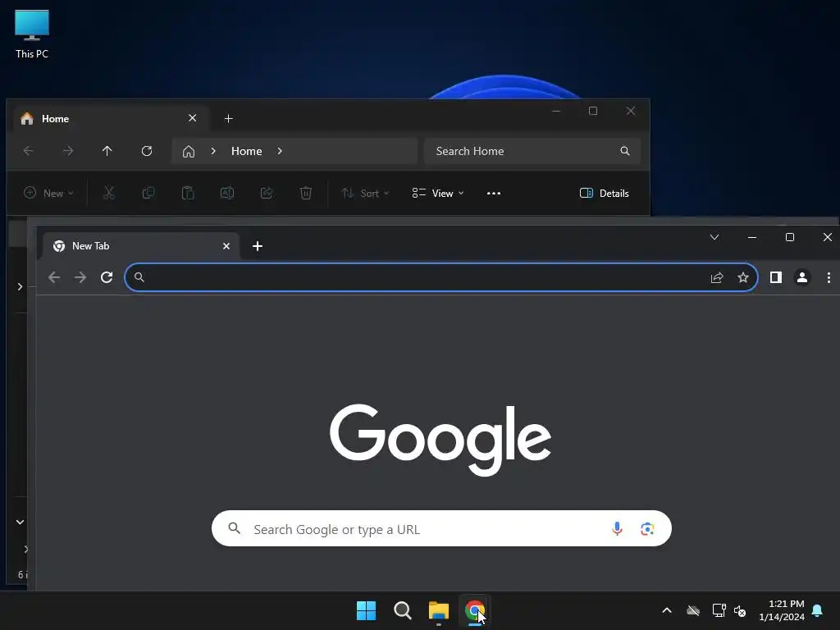840x630 pixels.
Task: Expand chevron before Home in address bar
Action: point(213,151)
